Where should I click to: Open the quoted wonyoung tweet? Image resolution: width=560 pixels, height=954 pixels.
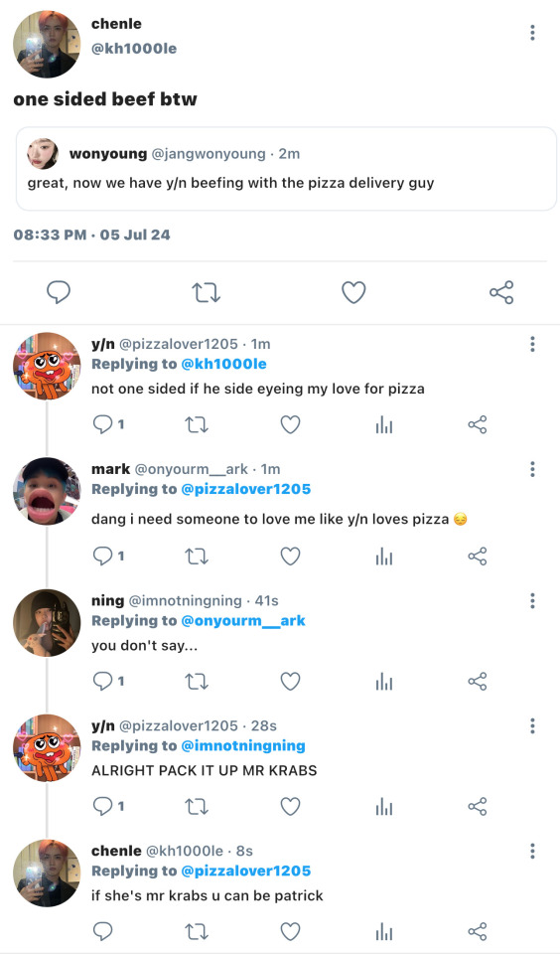tap(286, 169)
